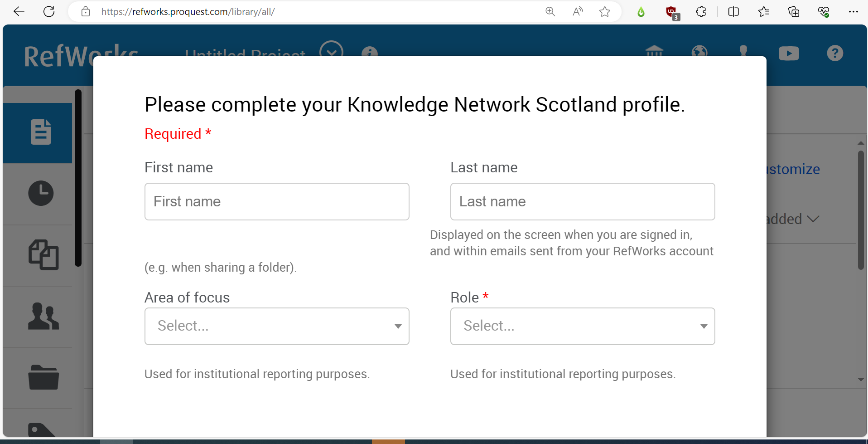This screenshot has width=868, height=444.
Task: Click the page scrollbar thumb on the right
Action: (x=861, y=210)
